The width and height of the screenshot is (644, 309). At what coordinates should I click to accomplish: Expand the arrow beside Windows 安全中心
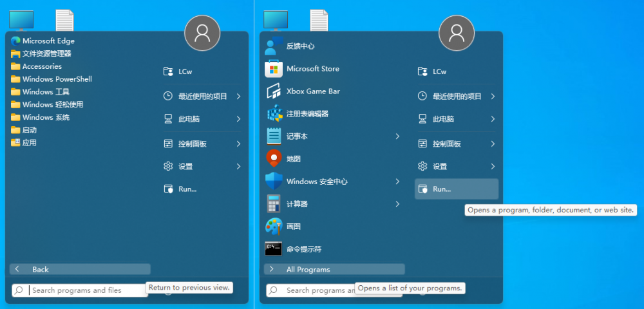397,182
